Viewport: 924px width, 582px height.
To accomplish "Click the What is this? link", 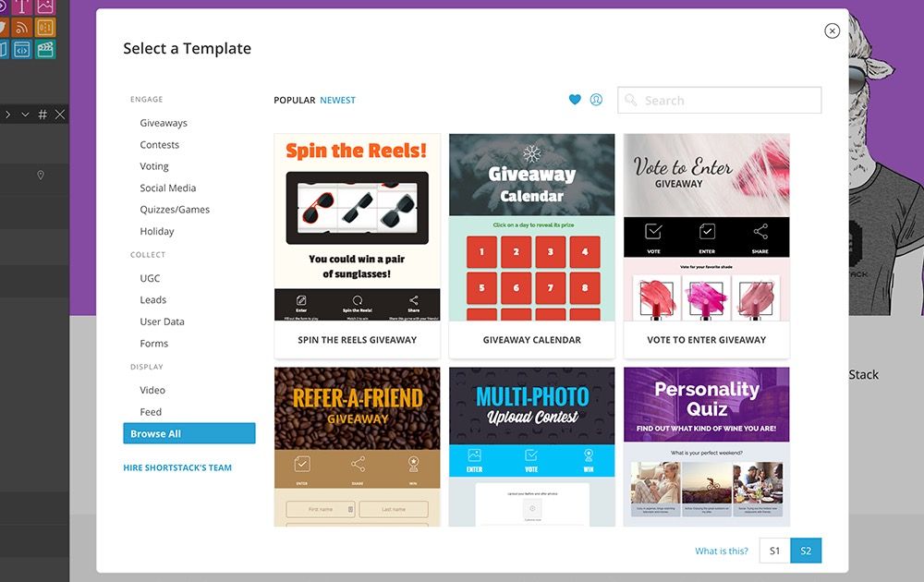I will 722,551.
